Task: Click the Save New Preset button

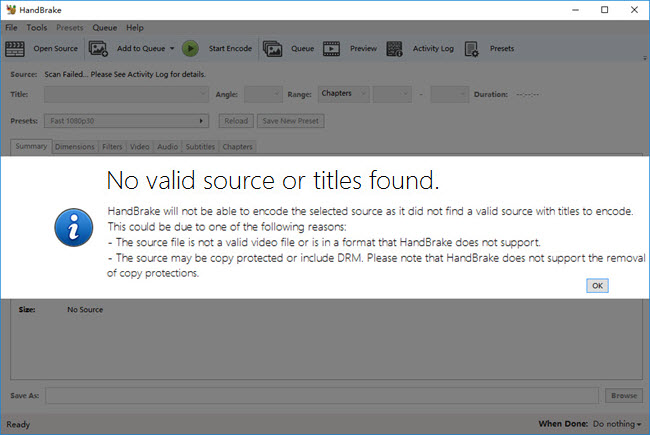Action: click(291, 121)
